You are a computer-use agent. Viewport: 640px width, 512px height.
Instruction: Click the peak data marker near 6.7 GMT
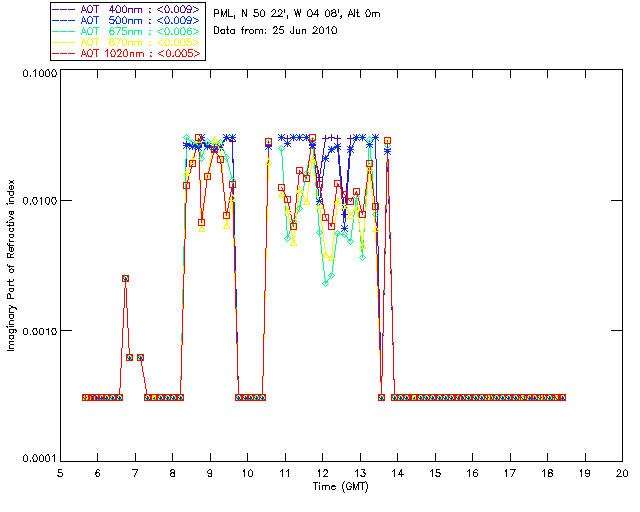click(125, 278)
